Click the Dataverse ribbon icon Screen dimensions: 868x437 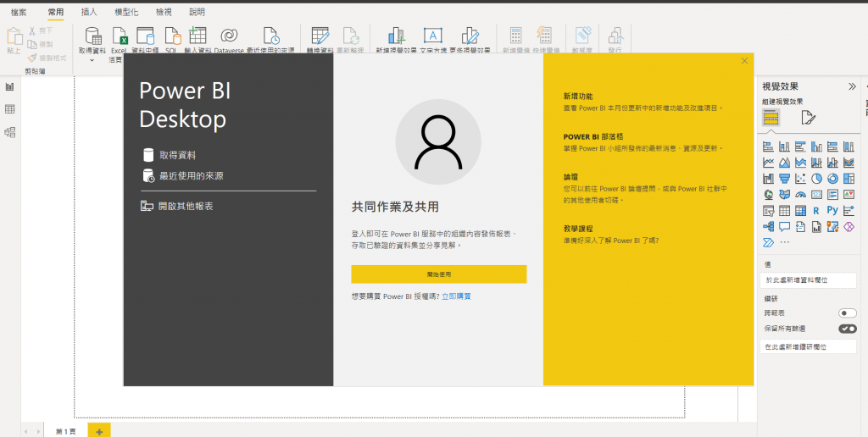[x=229, y=36]
